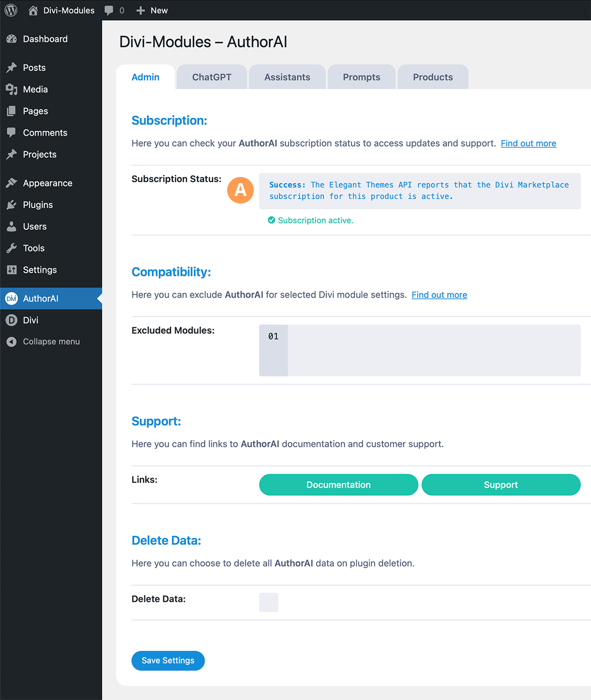The image size is (591, 700).
Task: Open the Documentation button
Action: pos(338,485)
